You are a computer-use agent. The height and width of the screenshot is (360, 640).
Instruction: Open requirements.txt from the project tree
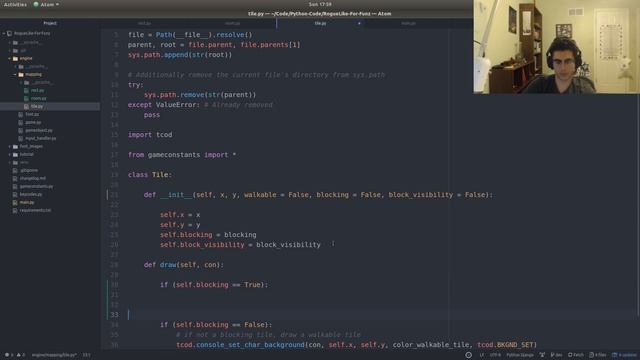[35, 210]
